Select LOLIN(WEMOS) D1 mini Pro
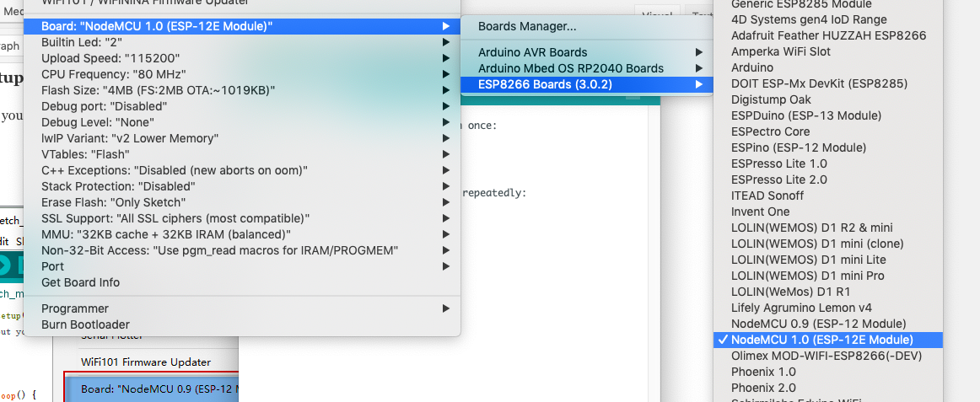 point(827,276)
